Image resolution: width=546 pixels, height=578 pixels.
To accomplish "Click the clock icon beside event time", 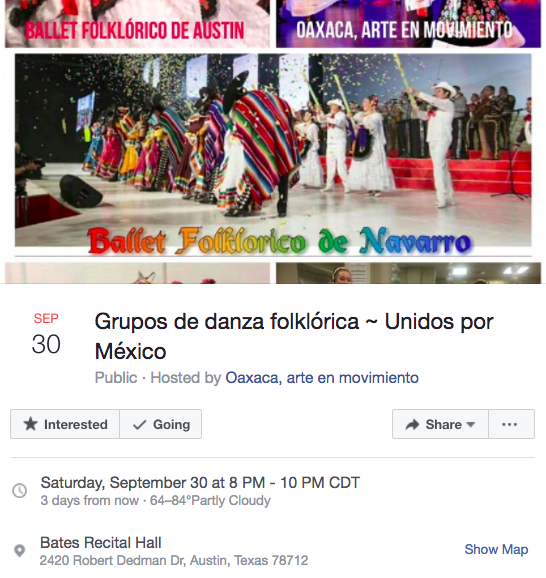I will 20,490.
